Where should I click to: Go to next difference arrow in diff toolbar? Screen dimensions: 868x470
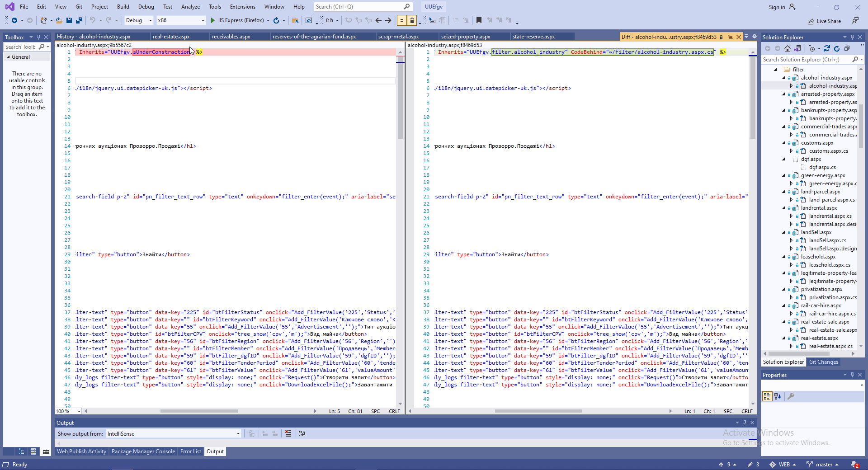tap(388, 20)
